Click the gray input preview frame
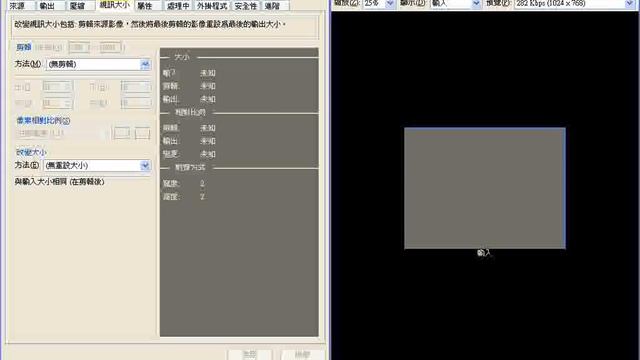The width and height of the screenshot is (640, 360). [x=485, y=188]
